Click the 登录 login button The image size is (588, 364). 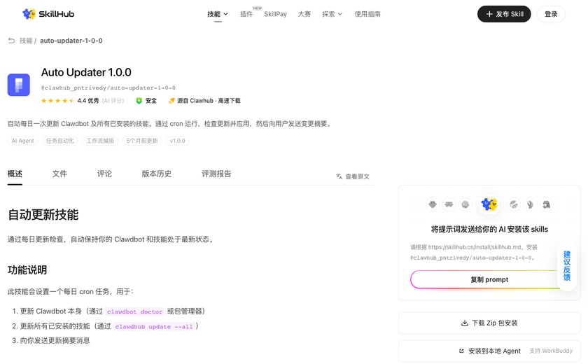tap(551, 14)
